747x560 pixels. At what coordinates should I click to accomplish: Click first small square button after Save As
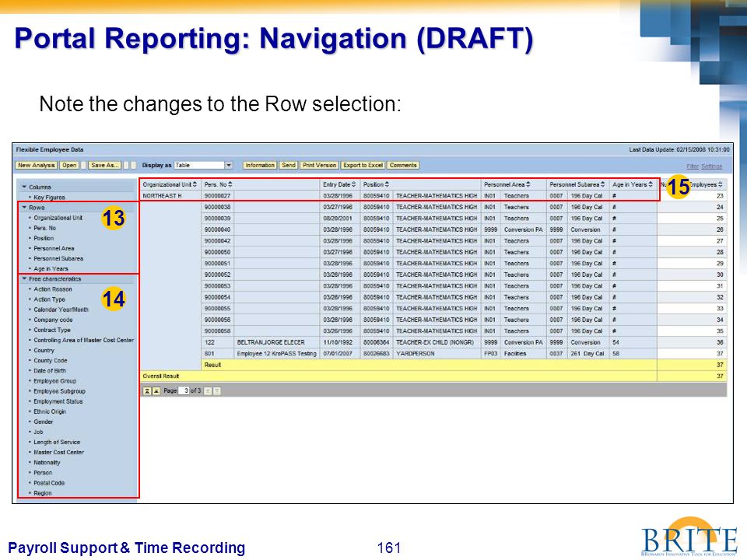point(126,165)
